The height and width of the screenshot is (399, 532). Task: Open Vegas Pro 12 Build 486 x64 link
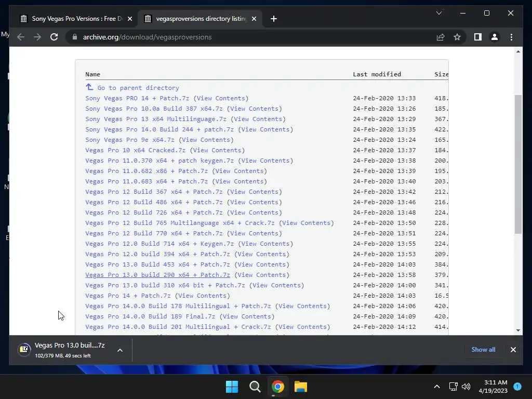[x=154, y=202]
